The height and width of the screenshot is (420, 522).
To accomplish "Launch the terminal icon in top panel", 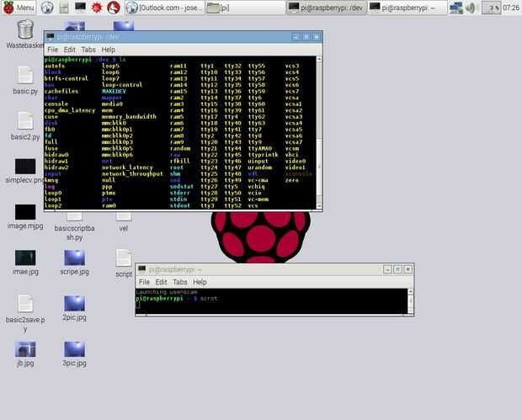I will coord(80,7).
